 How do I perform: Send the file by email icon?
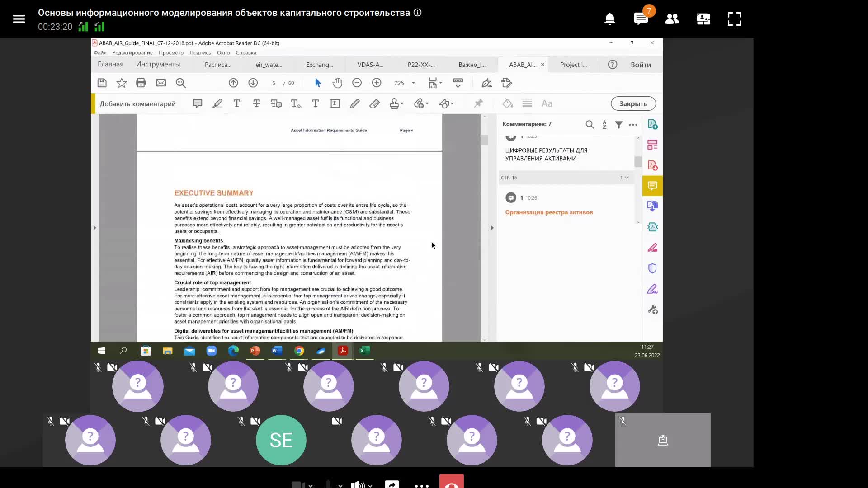click(161, 83)
